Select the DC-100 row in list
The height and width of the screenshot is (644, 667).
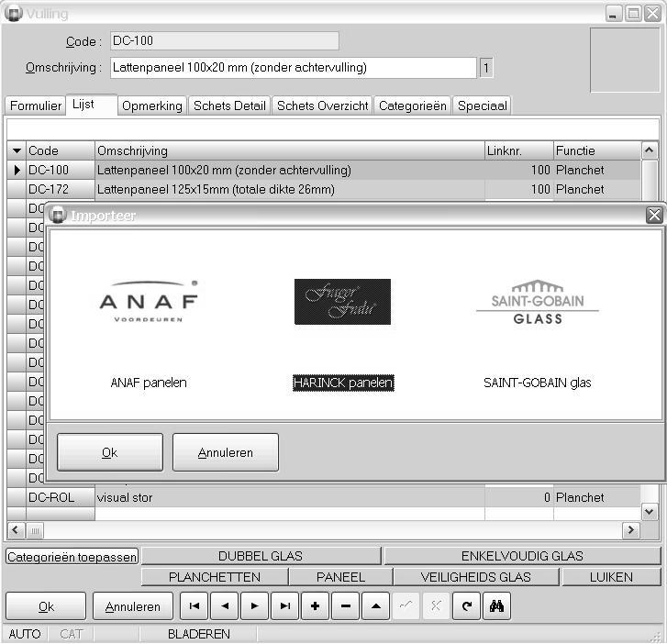324,170
